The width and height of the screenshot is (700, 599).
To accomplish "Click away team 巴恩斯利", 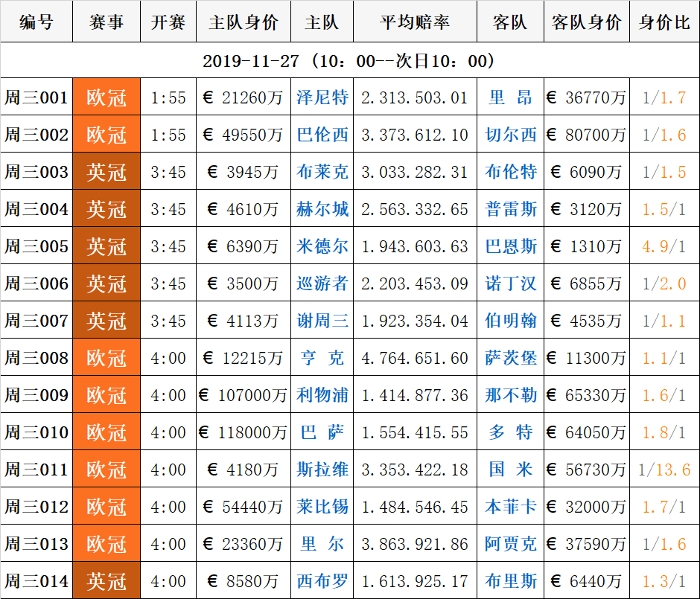I will [510, 246].
